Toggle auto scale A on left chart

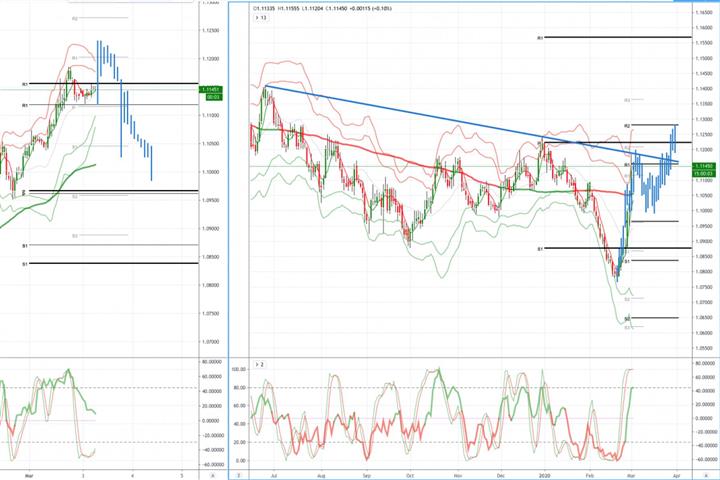212,476
